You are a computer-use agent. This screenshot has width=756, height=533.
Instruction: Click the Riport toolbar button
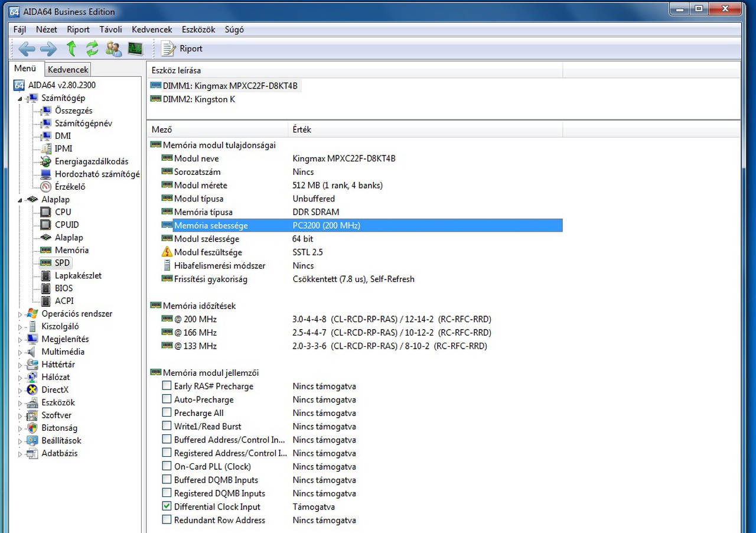(x=183, y=48)
